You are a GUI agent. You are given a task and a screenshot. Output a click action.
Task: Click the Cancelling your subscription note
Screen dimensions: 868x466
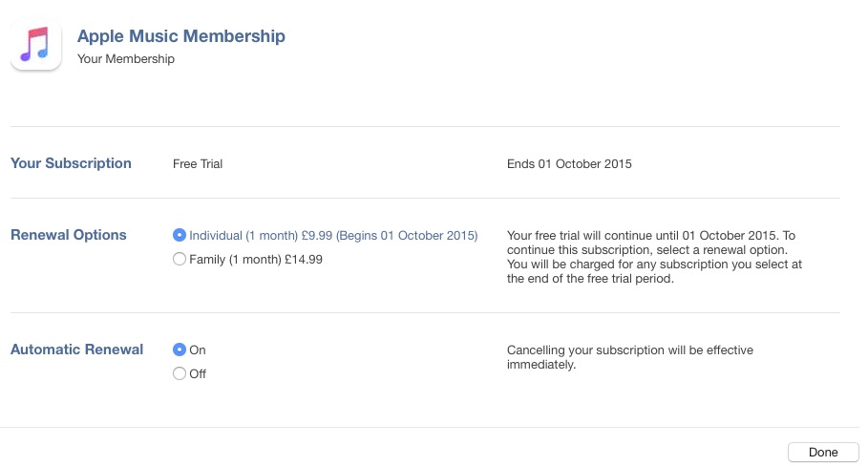point(630,357)
